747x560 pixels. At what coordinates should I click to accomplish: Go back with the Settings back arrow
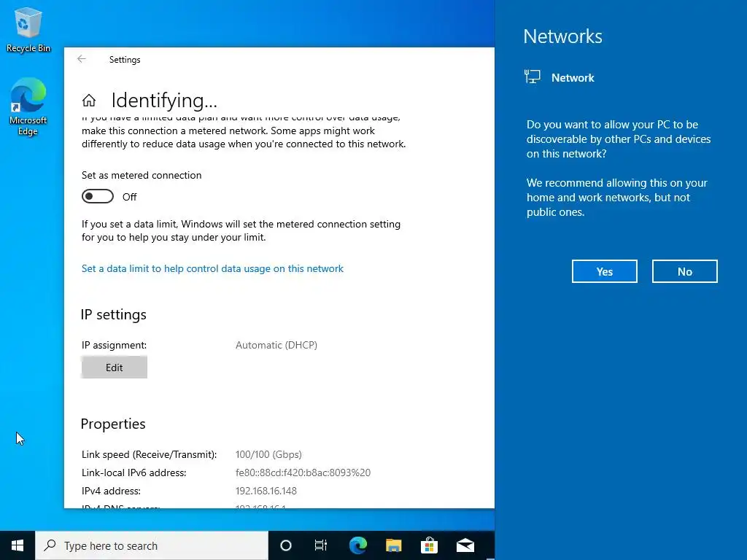click(82, 59)
